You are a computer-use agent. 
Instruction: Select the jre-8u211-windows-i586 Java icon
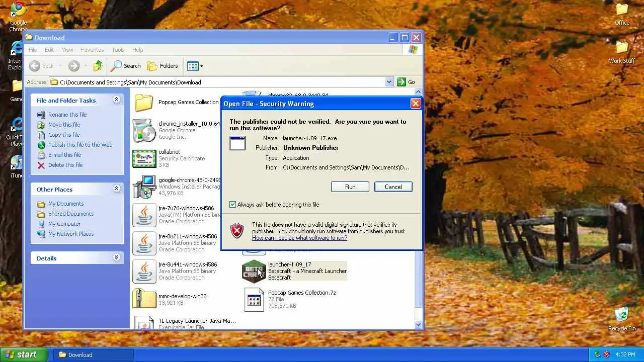pos(144,243)
